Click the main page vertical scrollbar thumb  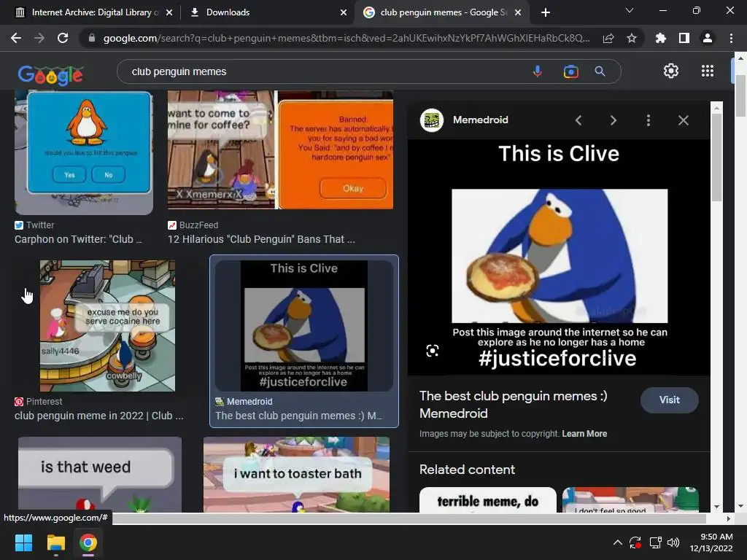point(740,96)
